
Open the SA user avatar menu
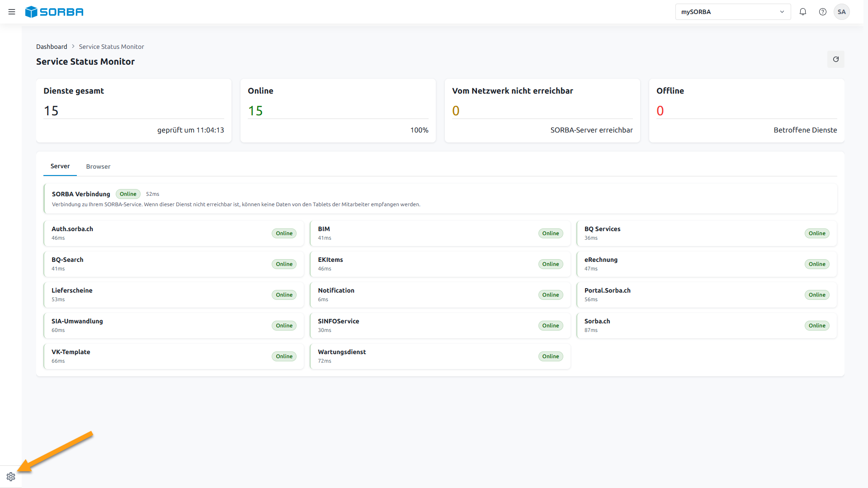click(x=842, y=12)
